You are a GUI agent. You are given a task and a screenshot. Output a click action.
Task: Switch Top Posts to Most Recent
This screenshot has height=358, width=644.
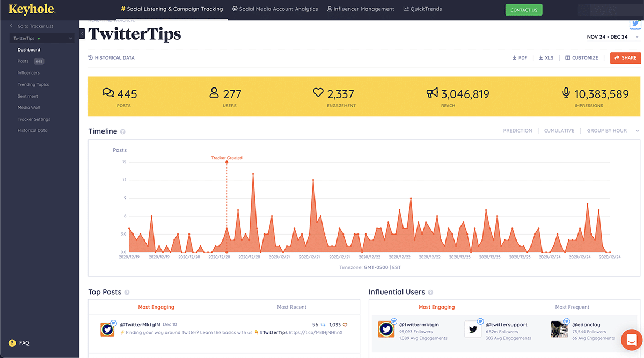tap(291, 307)
